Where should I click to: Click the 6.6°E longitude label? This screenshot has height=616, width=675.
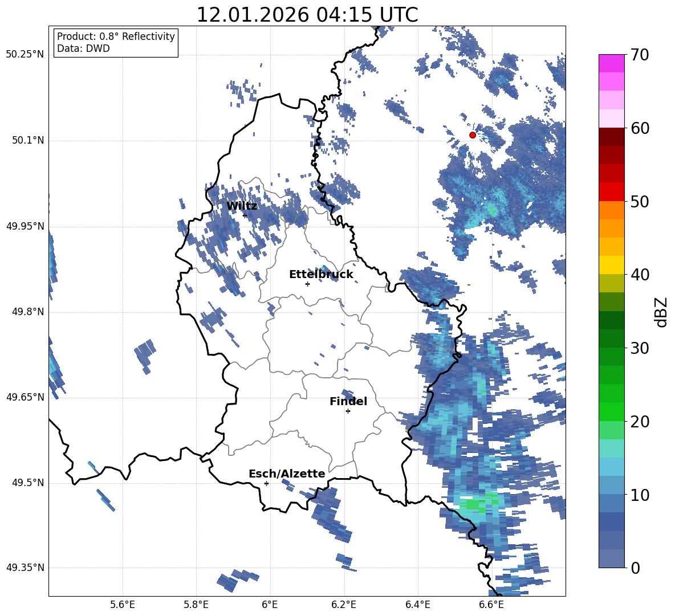[491, 605]
